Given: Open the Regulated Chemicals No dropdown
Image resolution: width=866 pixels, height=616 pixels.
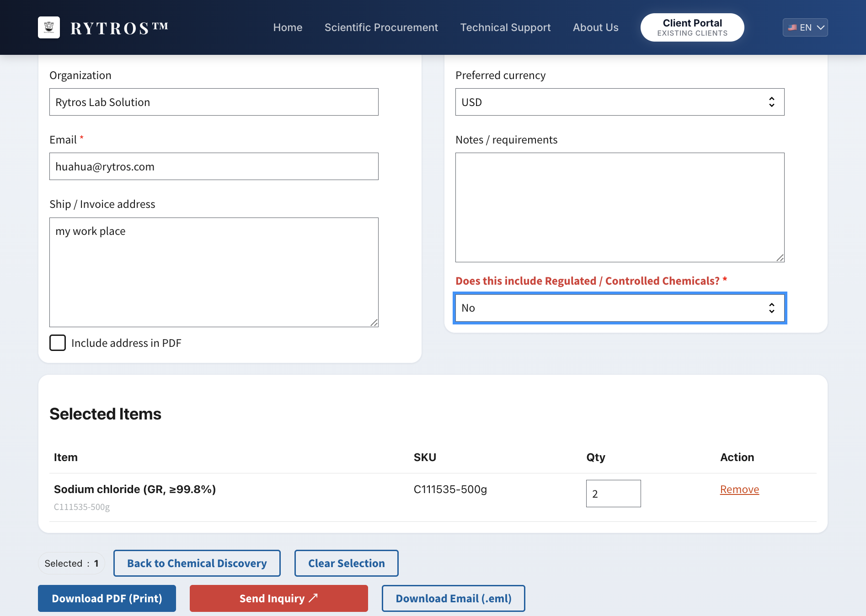Looking at the screenshot, I should click(620, 308).
